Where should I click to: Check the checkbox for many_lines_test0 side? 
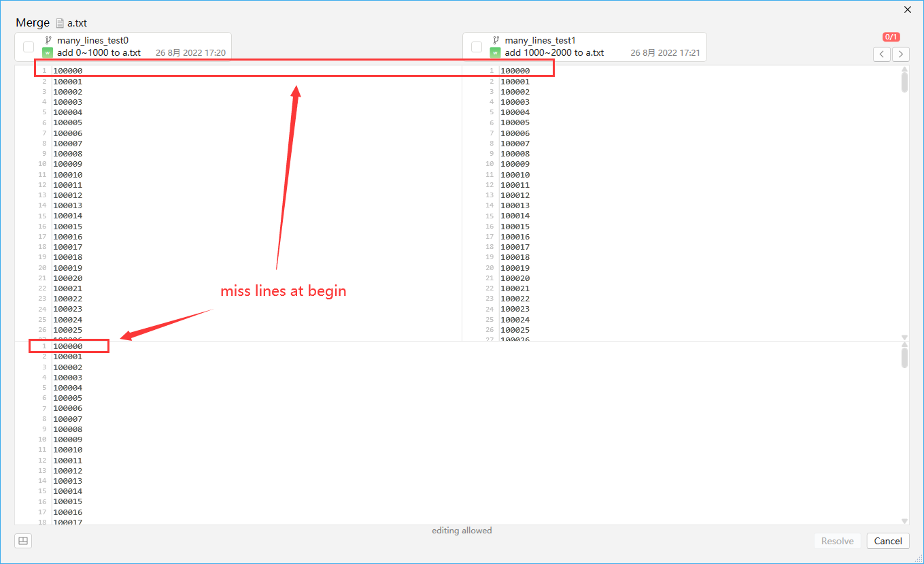[x=28, y=46]
